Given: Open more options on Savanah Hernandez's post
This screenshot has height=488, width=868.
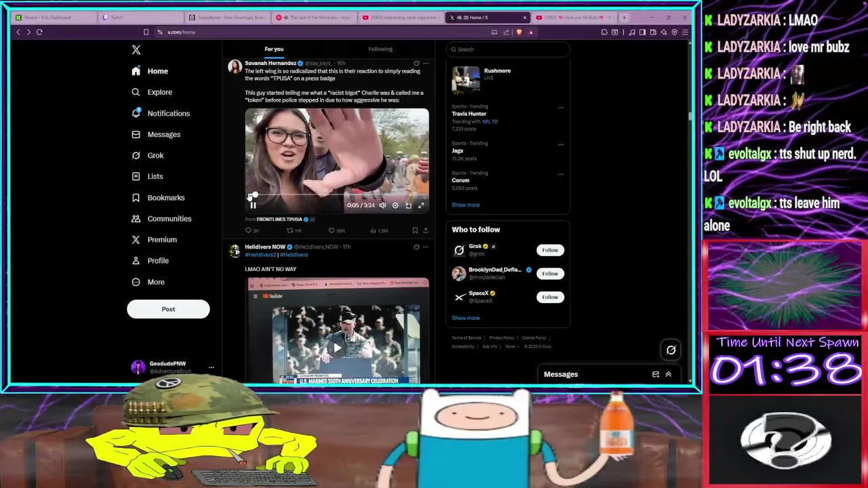Looking at the screenshot, I should (x=426, y=63).
